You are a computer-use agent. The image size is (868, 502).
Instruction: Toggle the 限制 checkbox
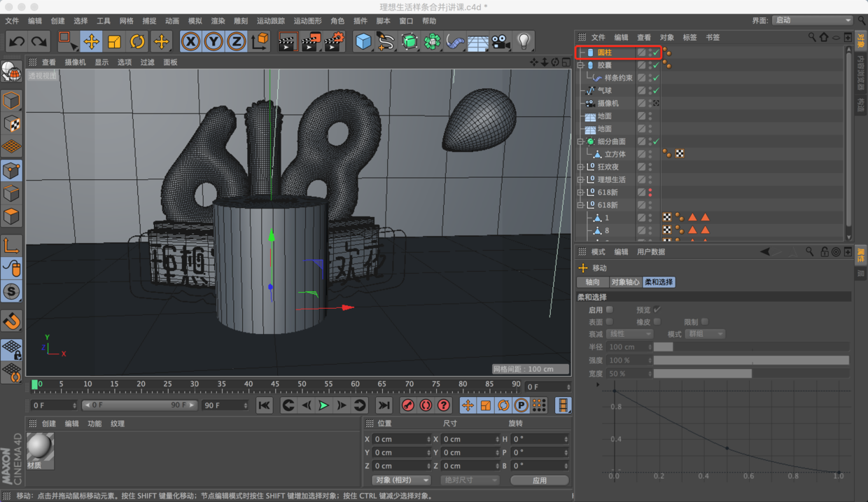[704, 322]
